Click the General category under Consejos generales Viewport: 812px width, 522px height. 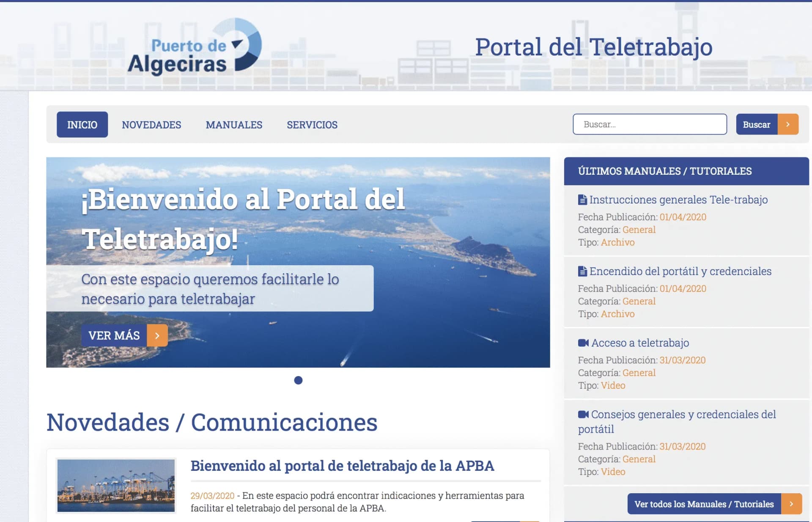(x=639, y=459)
